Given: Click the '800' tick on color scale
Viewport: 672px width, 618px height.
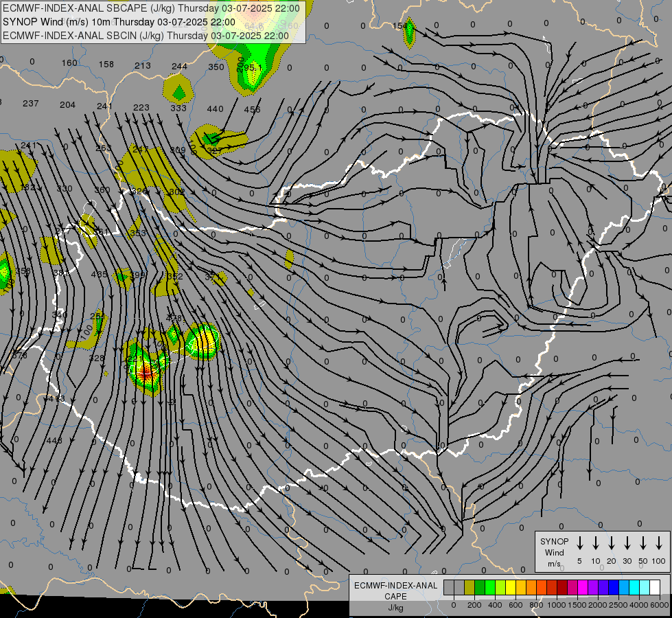Looking at the screenshot, I should click(536, 605).
